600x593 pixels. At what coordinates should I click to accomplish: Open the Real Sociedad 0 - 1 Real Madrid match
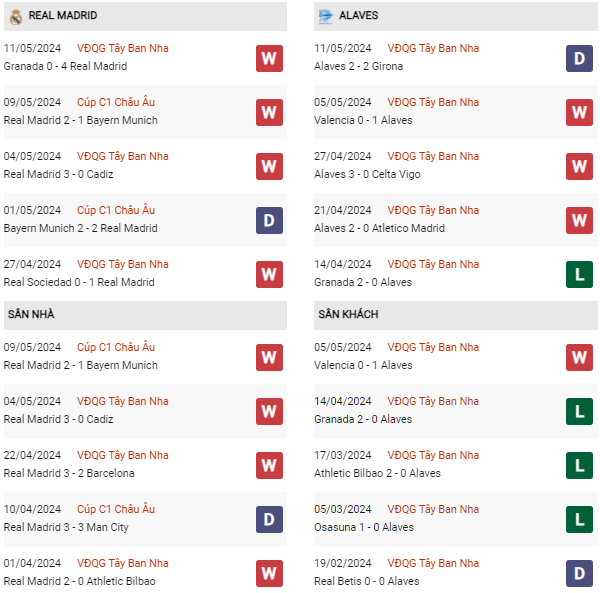(79, 282)
